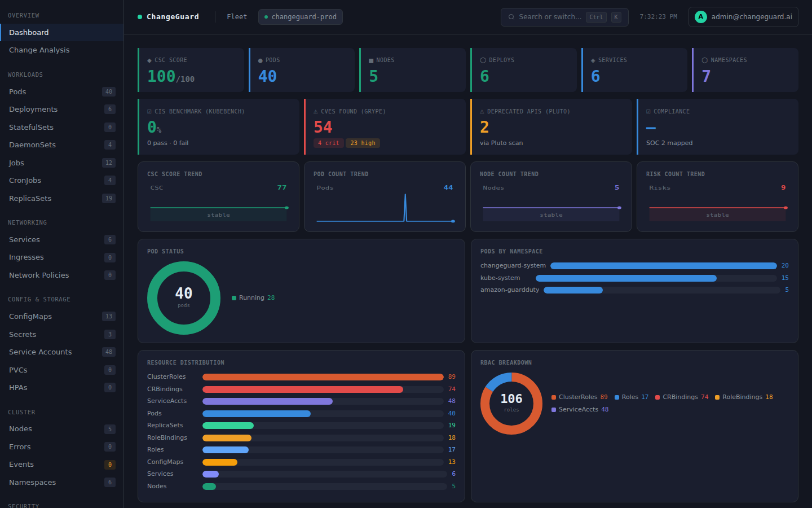Open Change Analysis page
812x508 pixels.
click(62, 50)
